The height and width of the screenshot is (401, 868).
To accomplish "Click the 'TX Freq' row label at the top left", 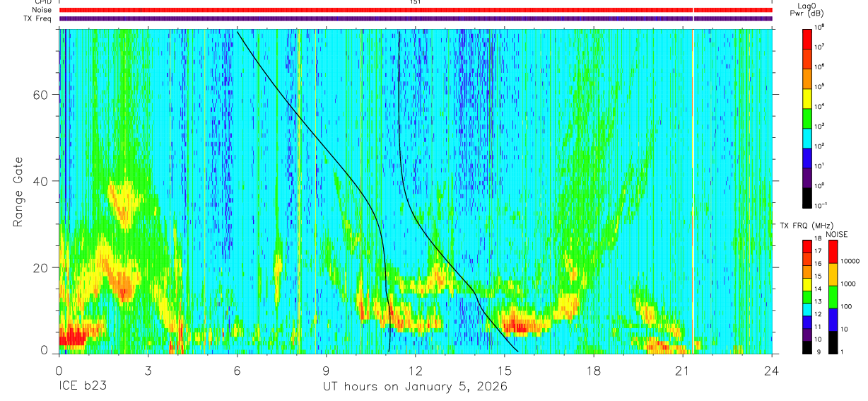I will click(38, 19).
